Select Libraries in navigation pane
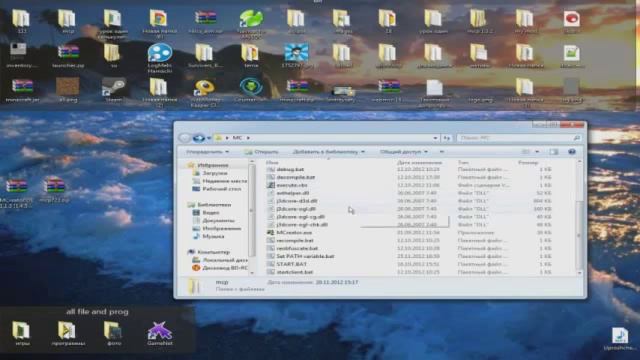The height and width of the screenshot is (360, 640). [x=214, y=204]
